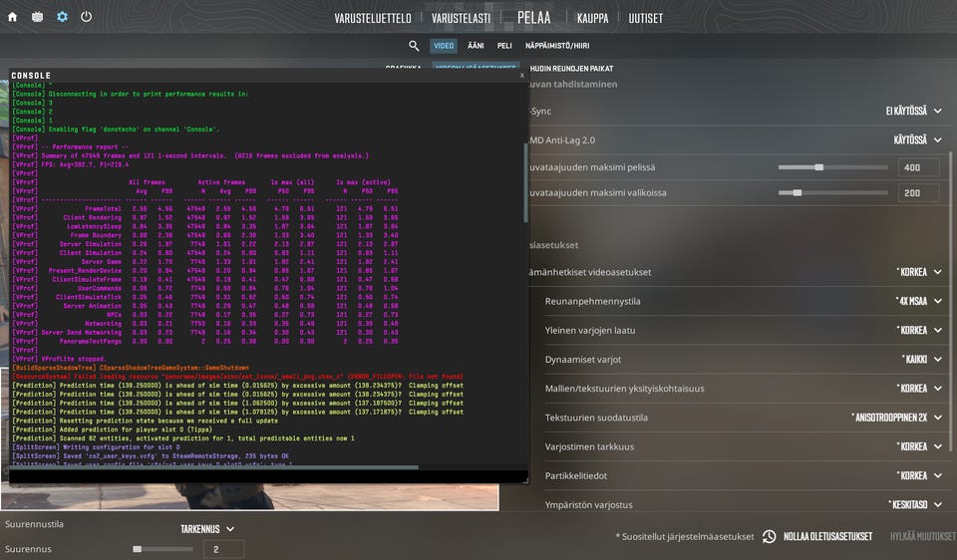The width and height of the screenshot is (957, 560).
Task: Click the "Server Simulation" row in console
Action: (x=205, y=244)
